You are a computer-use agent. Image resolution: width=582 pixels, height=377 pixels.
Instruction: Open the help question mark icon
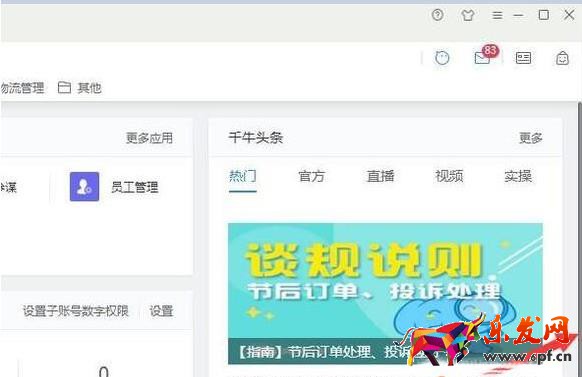pyautogui.click(x=438, y=15)
